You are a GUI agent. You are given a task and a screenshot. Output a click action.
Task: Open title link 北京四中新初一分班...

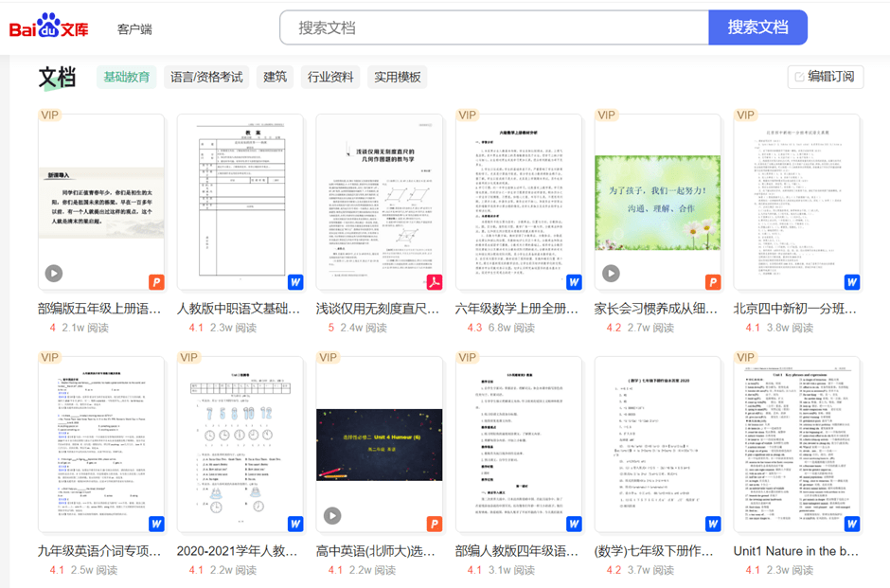(x=795, y=309)
